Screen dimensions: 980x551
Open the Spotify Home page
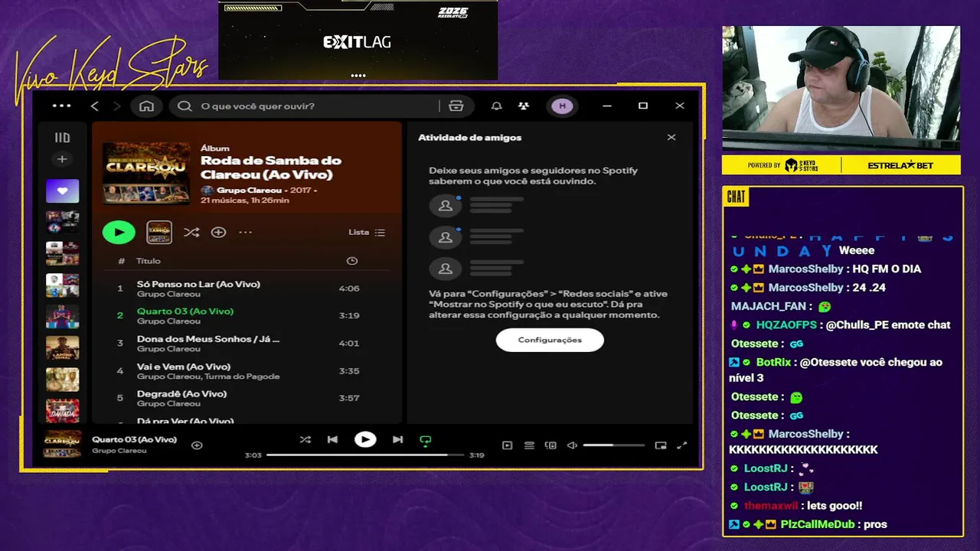[146, 106]
